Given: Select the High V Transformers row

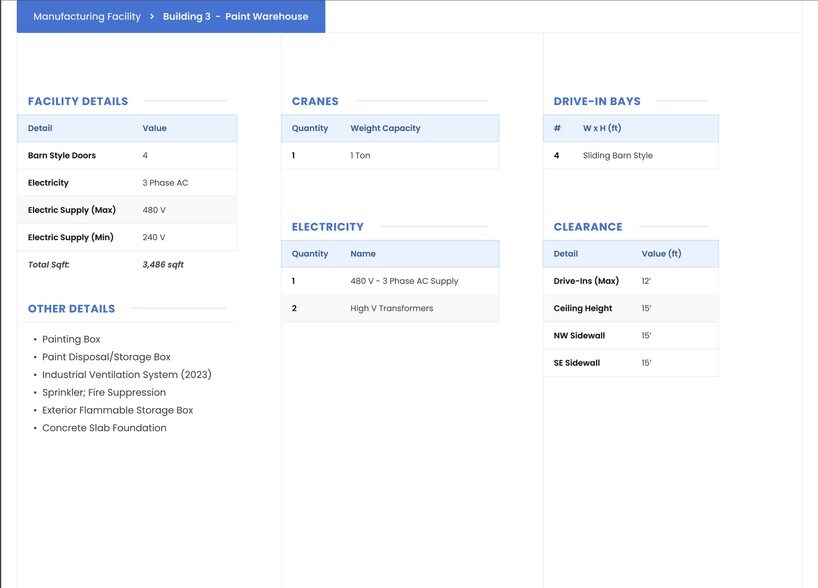Looking at the screenshot, I should tap(391, 308).
